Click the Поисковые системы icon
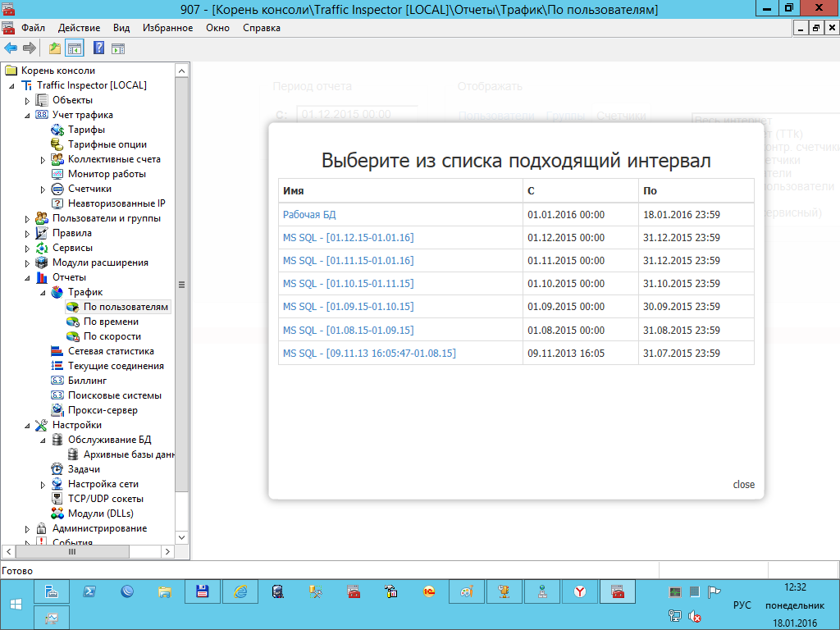The image size is (840, 630). 57,395
